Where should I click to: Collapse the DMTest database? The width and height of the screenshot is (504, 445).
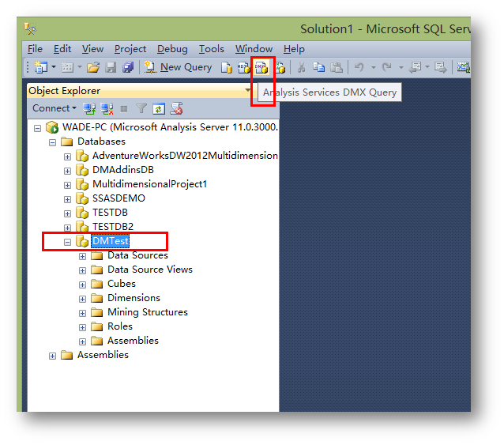pos(67,242)
